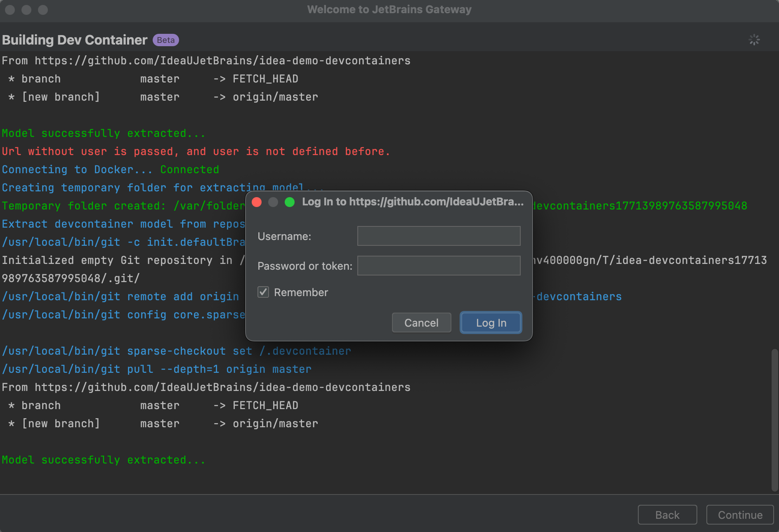Click the dimmed yellow traffic light icon
This screenshot has height=532, width=779.
coord(26,9)
